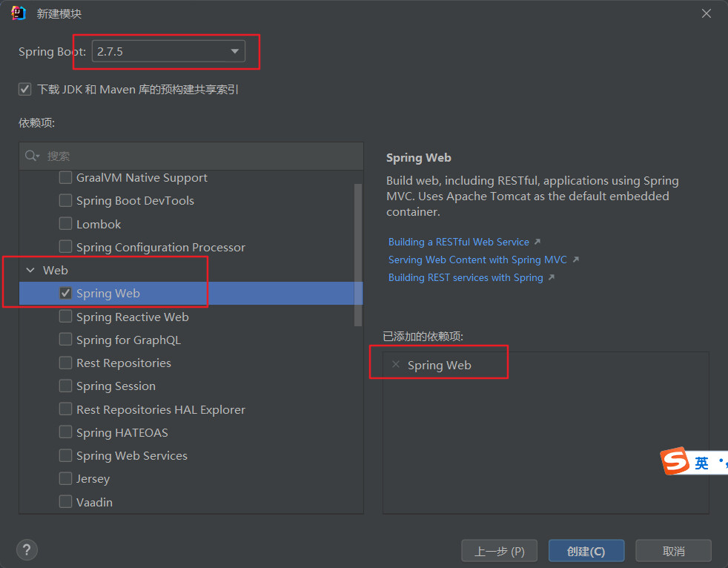Check Spring for GraphQL

coord(65,340)
